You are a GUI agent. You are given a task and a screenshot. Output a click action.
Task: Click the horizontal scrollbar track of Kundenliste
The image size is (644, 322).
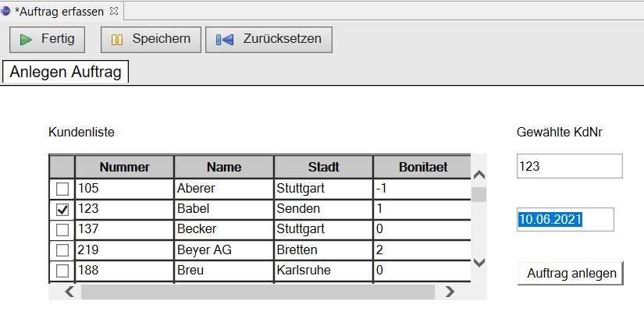tap(258, 292)
